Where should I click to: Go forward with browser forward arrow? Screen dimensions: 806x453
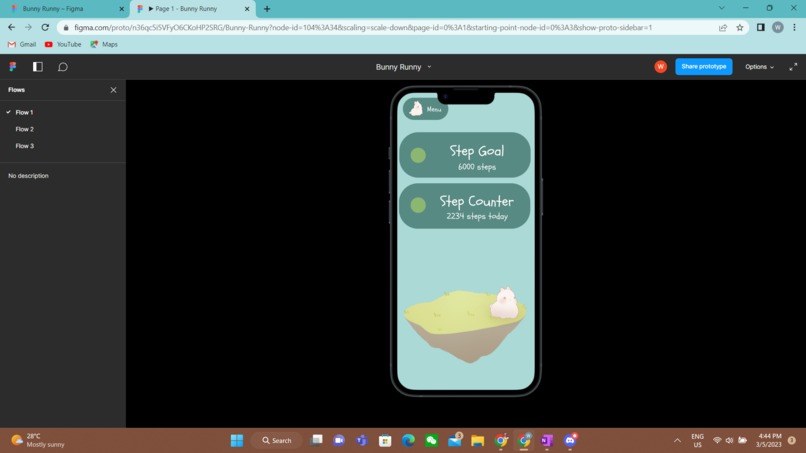coord(28,27)
